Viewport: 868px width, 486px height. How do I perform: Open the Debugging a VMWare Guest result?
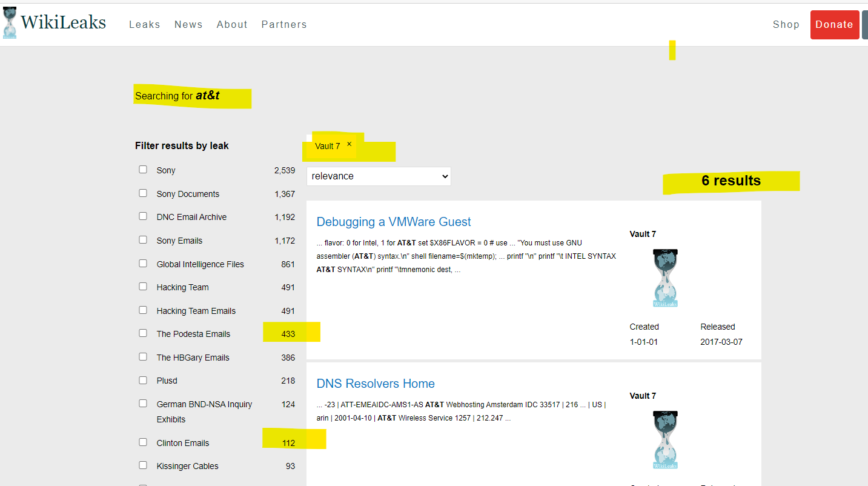(394, 222)
